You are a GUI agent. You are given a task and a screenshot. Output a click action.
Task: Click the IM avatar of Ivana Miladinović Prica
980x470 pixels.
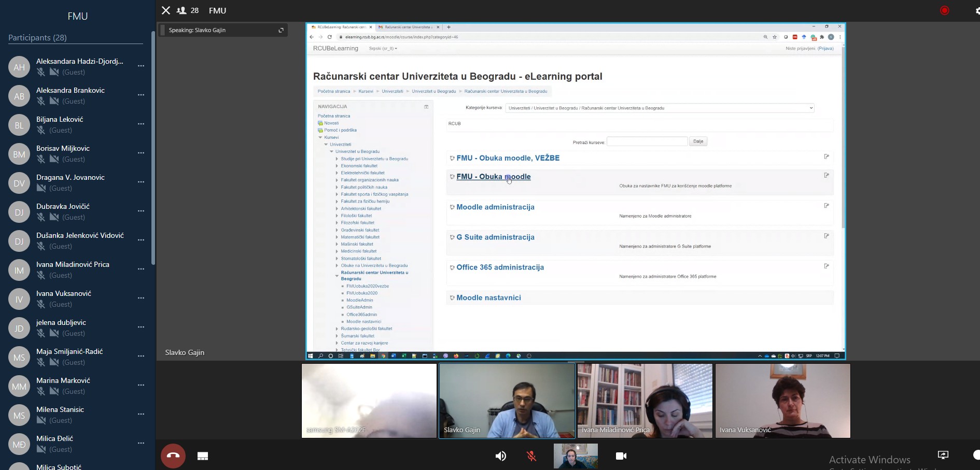click(x=19, y=270)
